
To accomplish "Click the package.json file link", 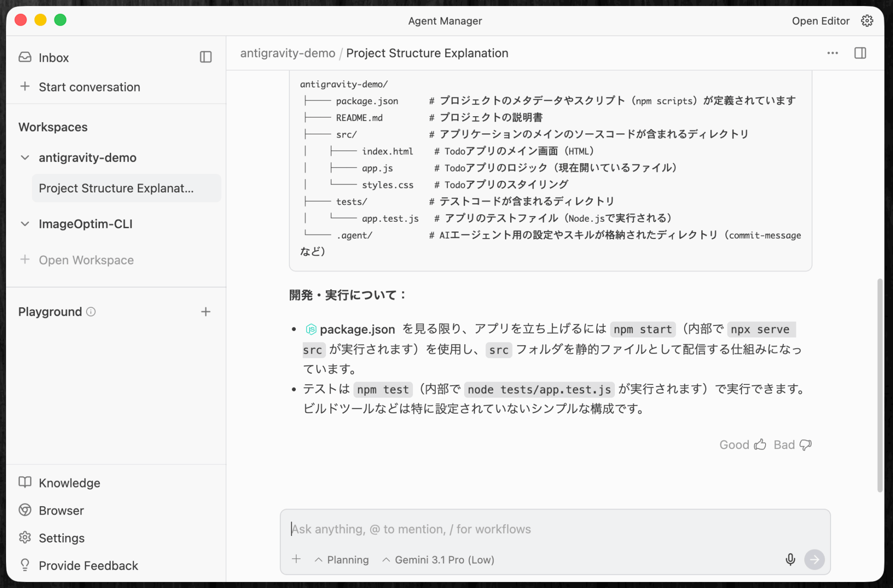I will tap(356, 330).
